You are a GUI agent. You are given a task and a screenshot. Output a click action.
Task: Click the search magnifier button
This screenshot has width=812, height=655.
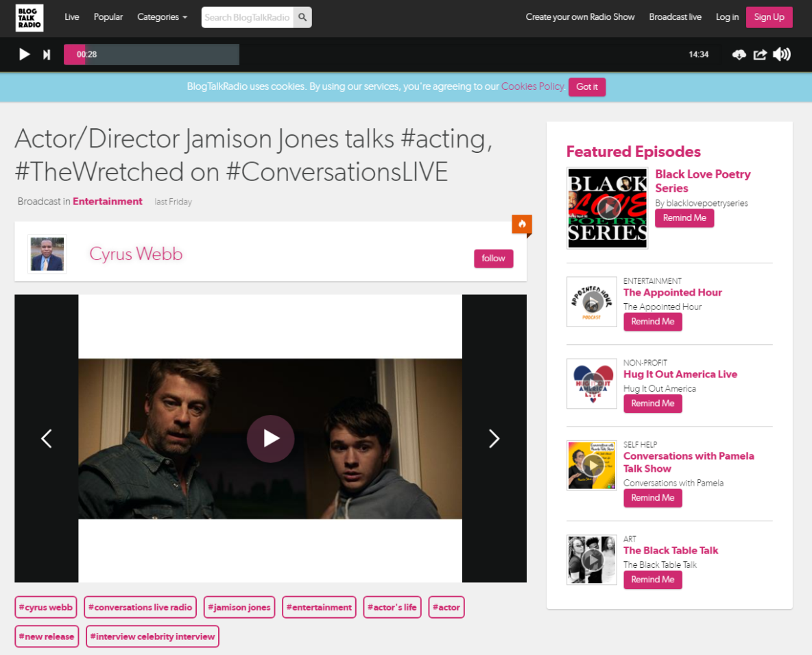302,17
